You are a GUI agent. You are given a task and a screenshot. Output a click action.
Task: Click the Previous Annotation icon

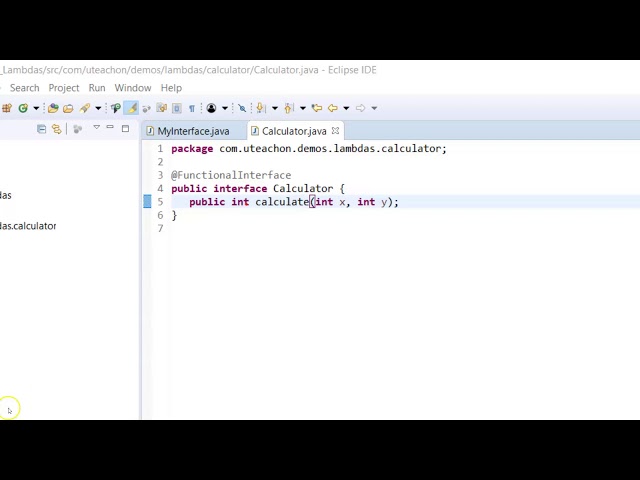coord(289,108)
